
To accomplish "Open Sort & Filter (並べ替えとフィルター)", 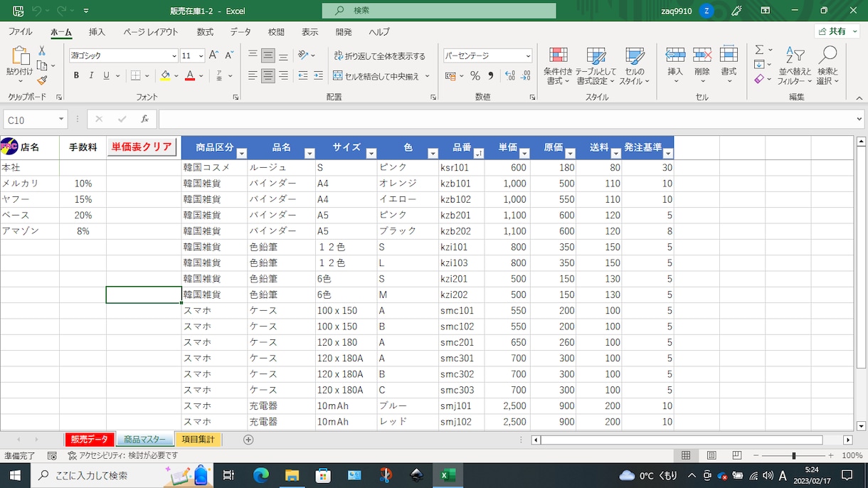I will [x=795, y=66].
